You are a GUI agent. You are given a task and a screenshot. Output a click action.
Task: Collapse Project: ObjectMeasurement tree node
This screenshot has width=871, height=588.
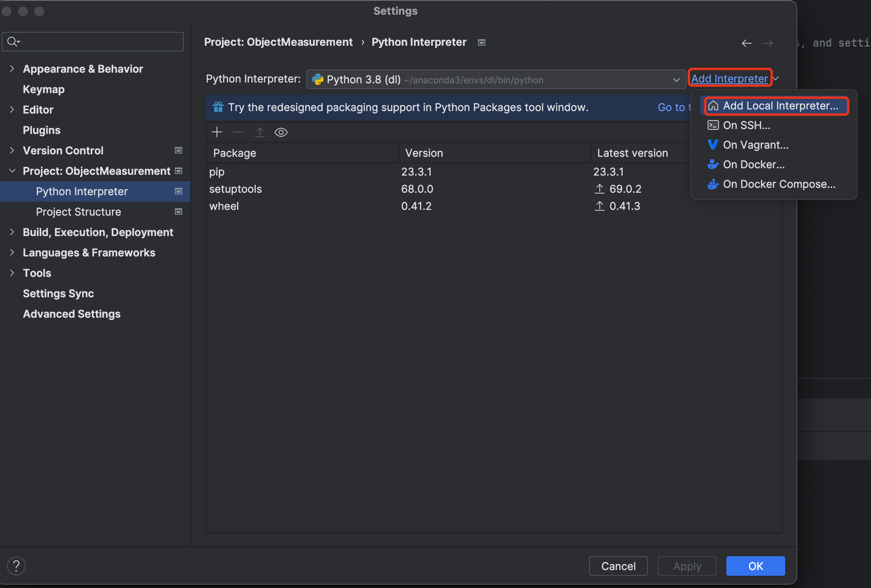click(x=12, y=171)
